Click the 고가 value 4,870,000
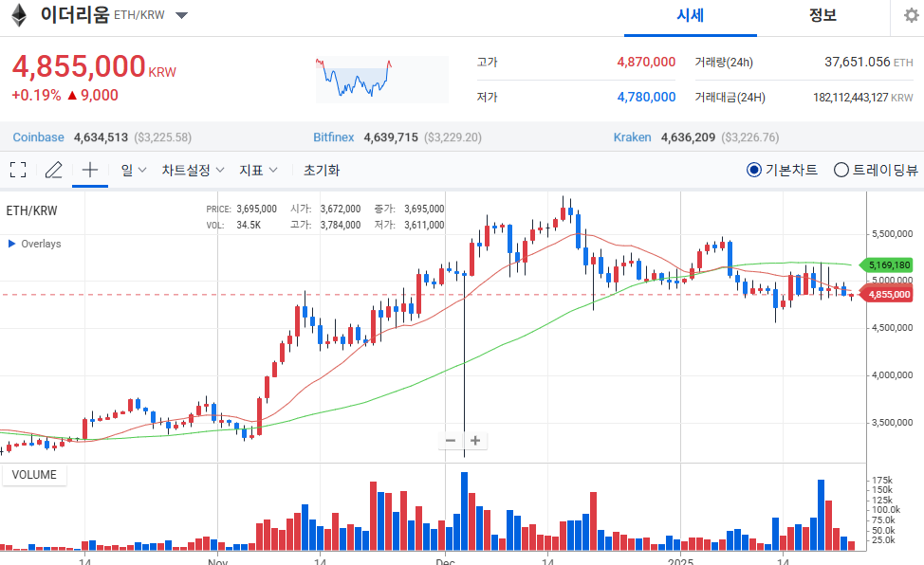924x565 pixels. point(646,62)
